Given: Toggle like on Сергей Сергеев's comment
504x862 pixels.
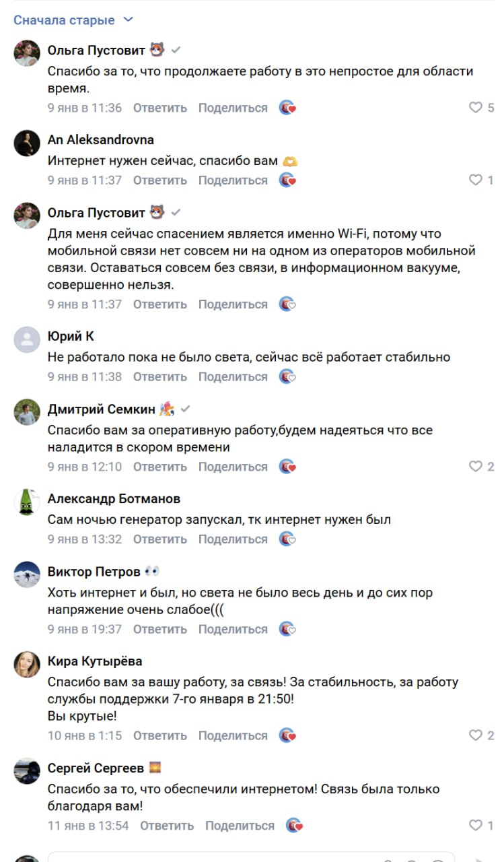Looking at the screenshot, I should point(476,825).
